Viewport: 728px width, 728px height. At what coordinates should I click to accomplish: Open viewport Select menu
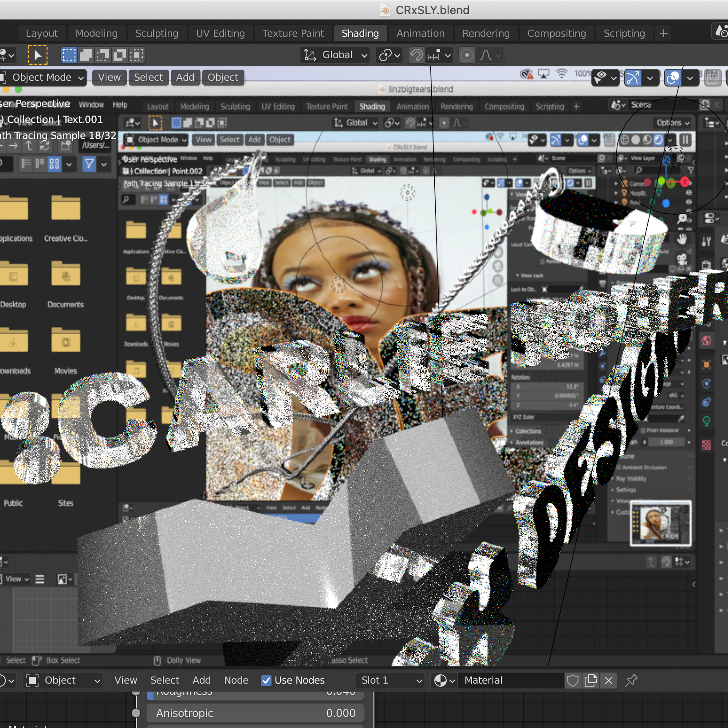coord(149,78)
